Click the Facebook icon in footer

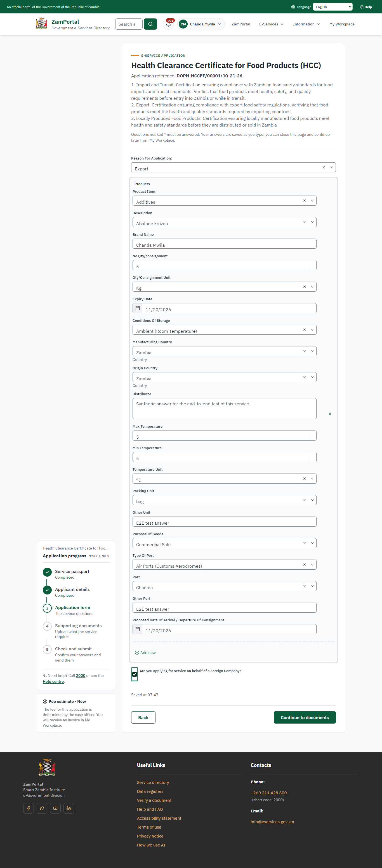29,808
